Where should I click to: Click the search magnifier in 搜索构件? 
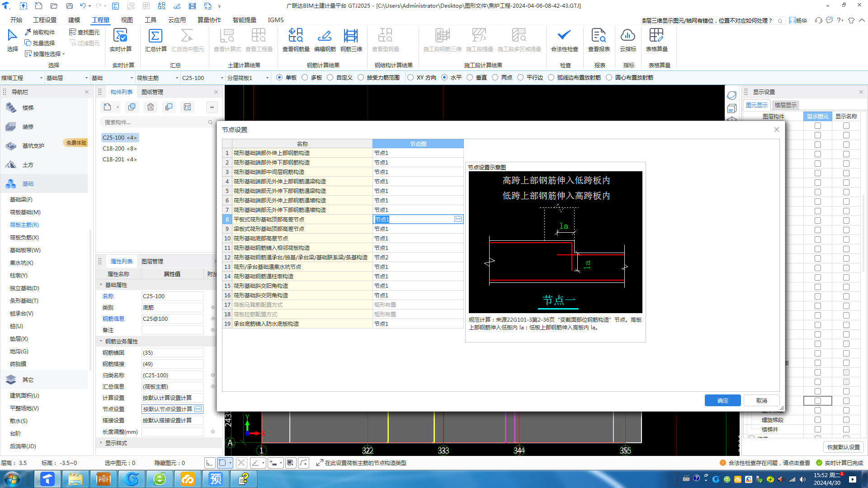pos(210,122)
